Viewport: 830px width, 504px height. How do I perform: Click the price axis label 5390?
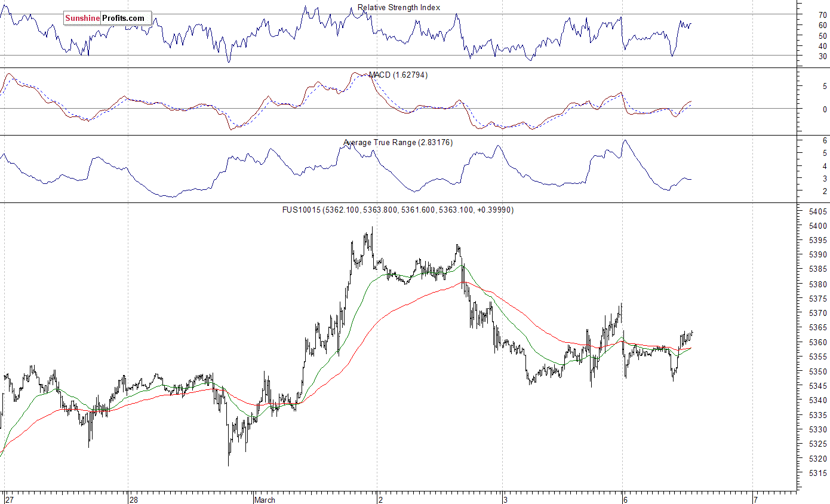pyautogui.click(x=818, y=255)
